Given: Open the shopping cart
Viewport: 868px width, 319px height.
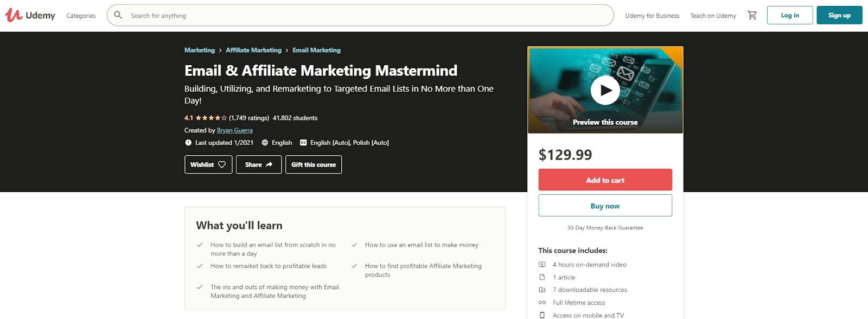Looking at the screenshot, I should tap(752, 15).
